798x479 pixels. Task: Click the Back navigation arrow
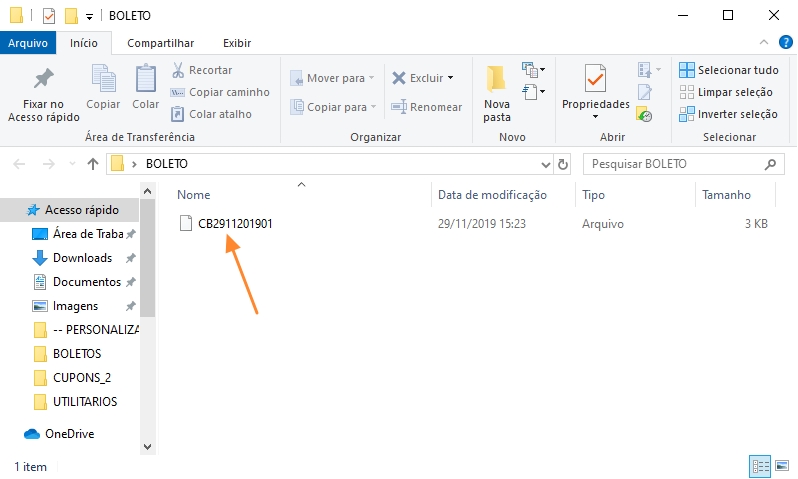pos(19,164)
